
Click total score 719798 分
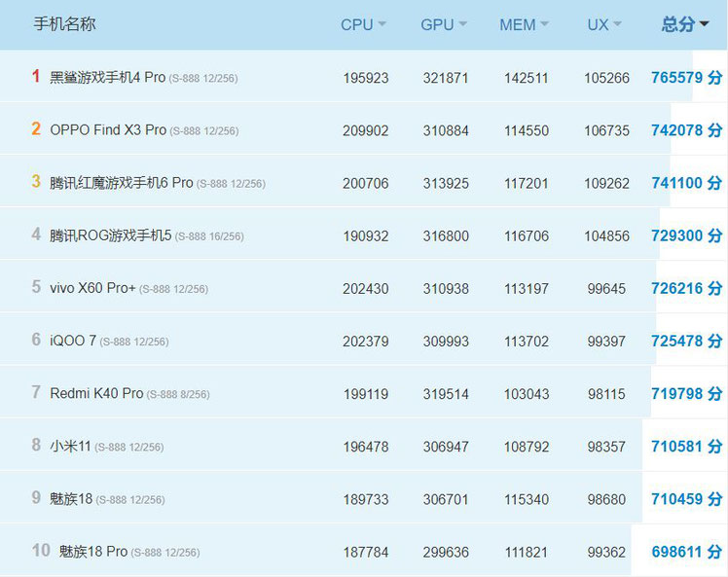687,394
